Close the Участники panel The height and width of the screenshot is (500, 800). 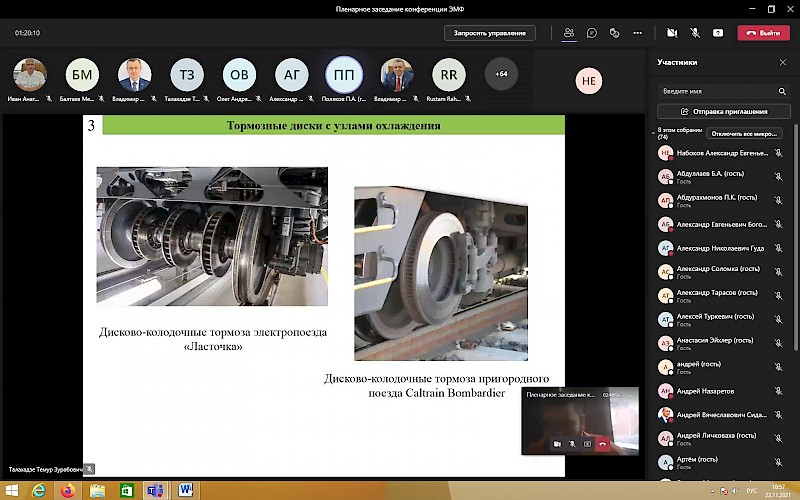click(x=783, y=62)
